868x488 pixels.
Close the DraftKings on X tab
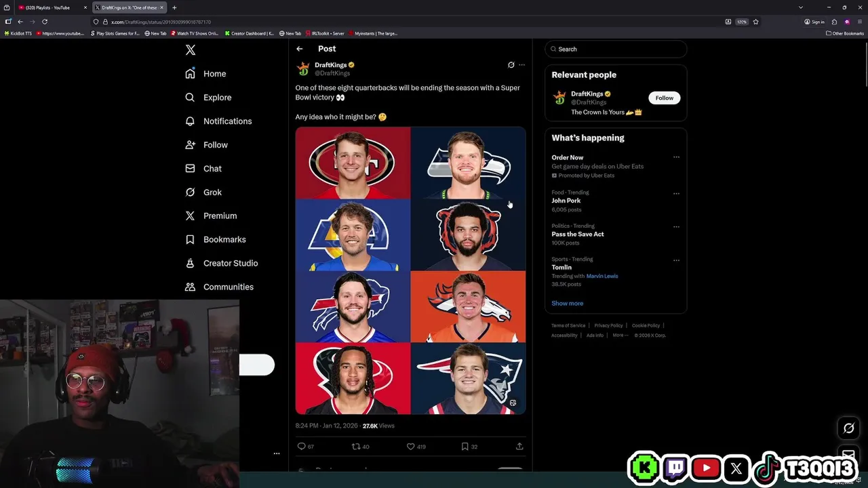coord(161,7)
